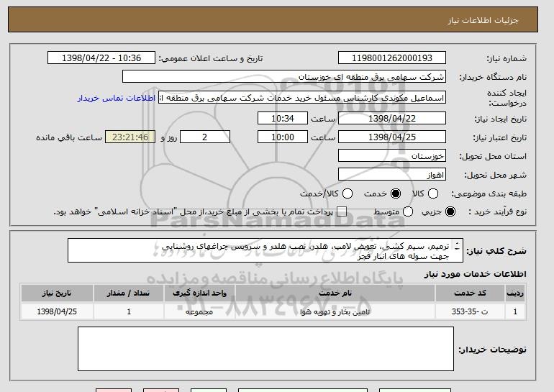The width and height of the screenshot is (554, 392).
Task: Click the table need date 1398/04/25
Action: (57, 312)
